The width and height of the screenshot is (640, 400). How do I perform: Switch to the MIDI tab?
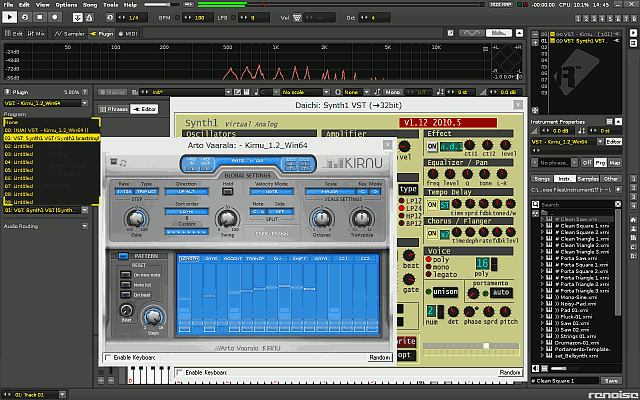(128, 33)
